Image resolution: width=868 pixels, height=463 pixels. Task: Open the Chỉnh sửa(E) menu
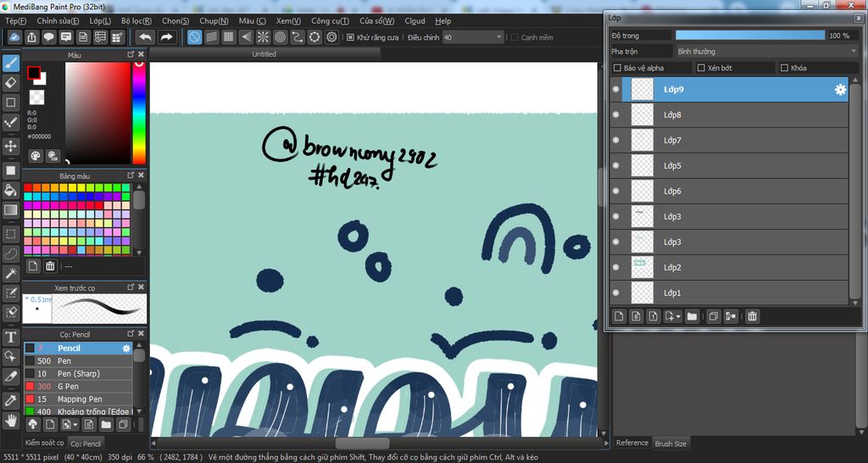coord(58,21)
